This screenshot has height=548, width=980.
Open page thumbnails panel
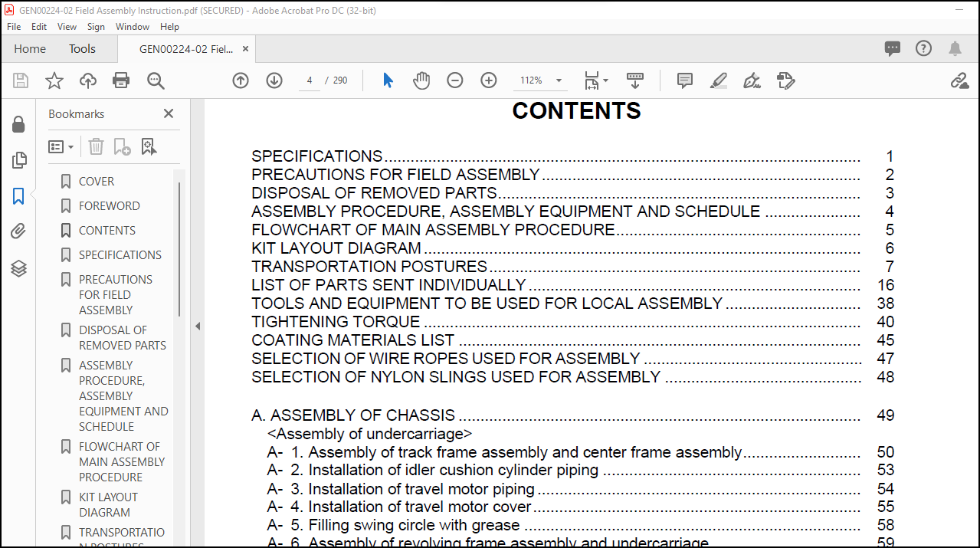tap(18, 160)
